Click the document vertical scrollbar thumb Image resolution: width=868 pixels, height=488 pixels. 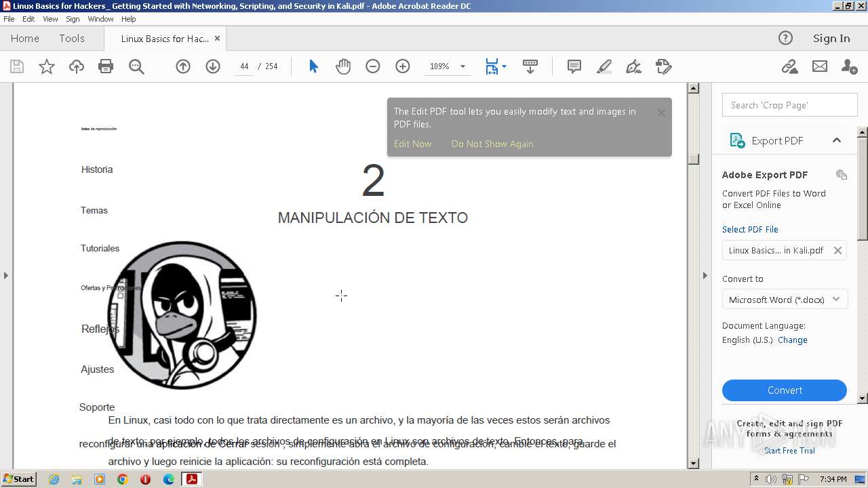pyautogui.click(x=693, y=159)
